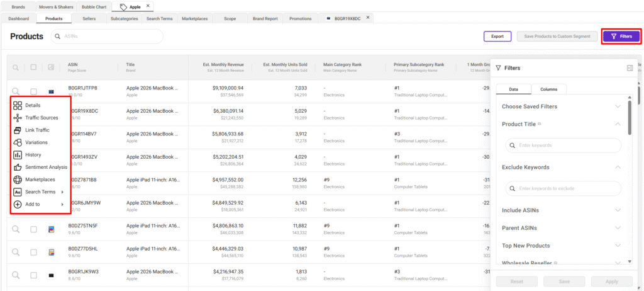Expand the Parent ASINs filter

click(618, 227)
